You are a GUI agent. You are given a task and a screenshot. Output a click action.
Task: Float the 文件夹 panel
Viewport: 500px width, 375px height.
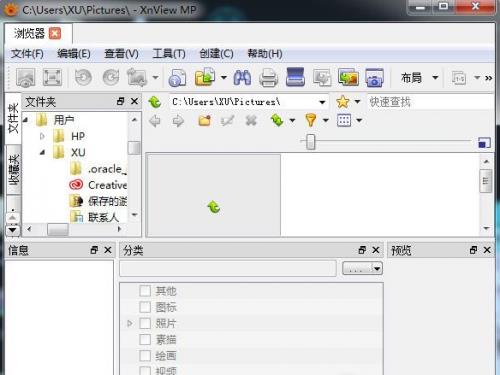coord(121,101)
